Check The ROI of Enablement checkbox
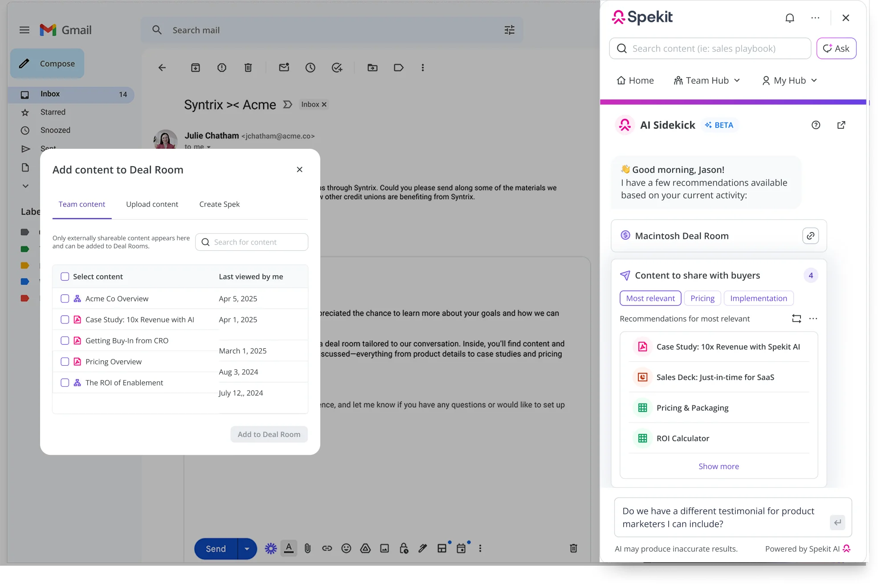 pos(65,382)
